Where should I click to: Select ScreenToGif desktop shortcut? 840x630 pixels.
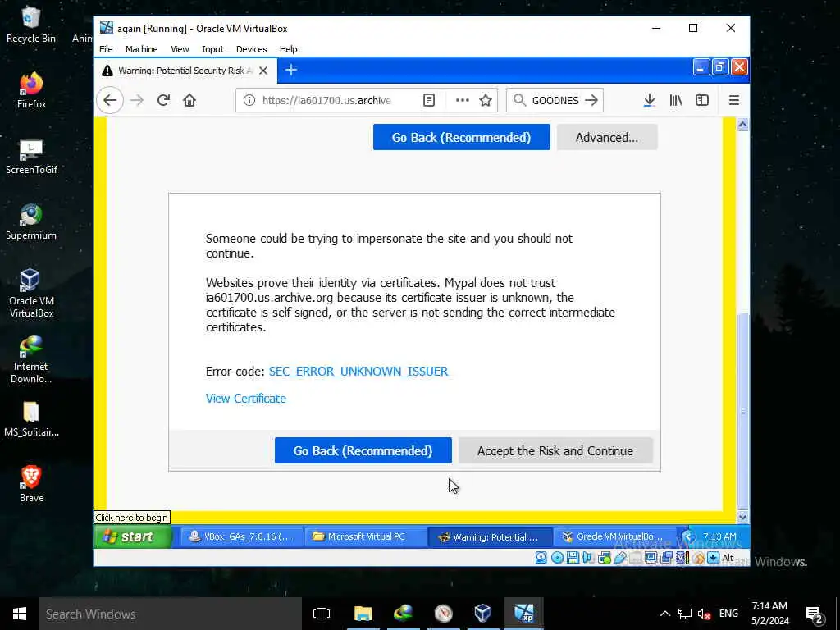pyautogui.click(x=31, y=157)
